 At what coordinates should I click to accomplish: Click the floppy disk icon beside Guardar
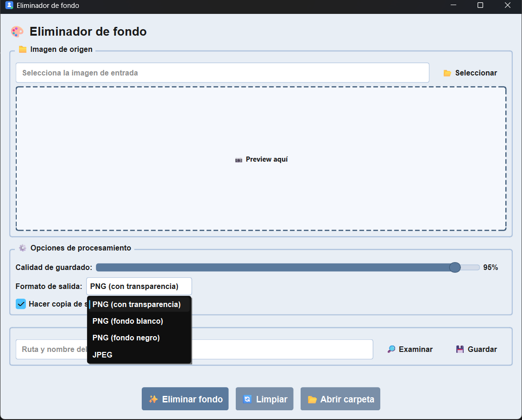460,349
